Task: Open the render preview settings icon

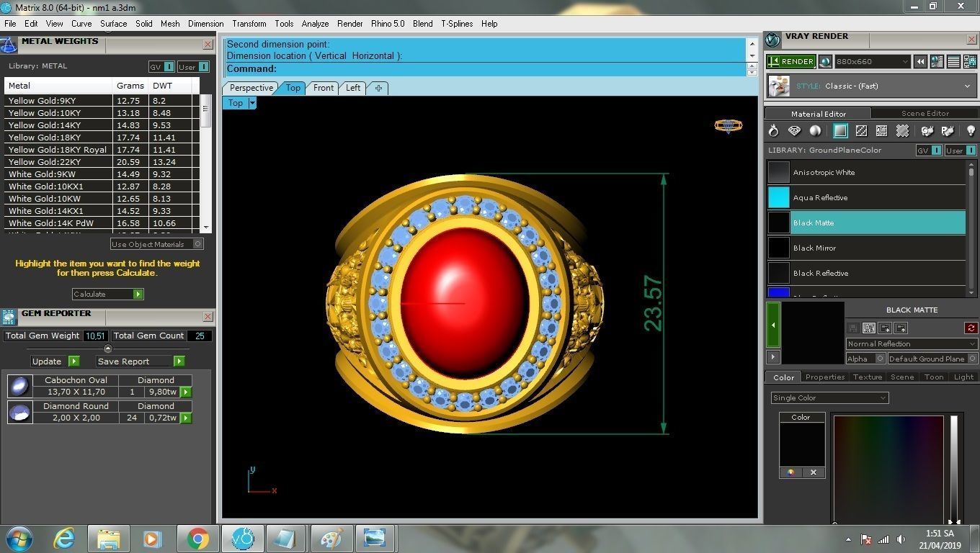Action: (937, 62)
